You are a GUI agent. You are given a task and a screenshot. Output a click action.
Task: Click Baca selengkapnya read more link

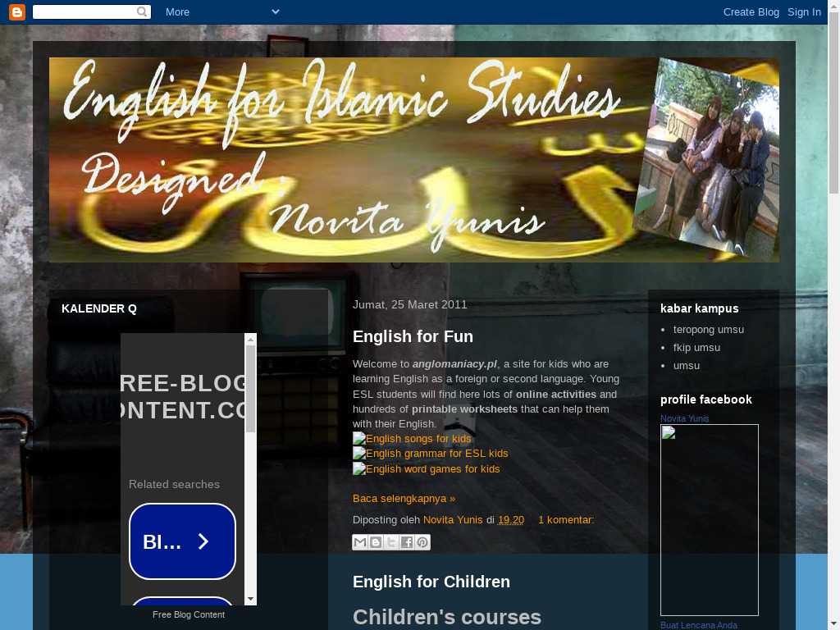coord(404,499)
